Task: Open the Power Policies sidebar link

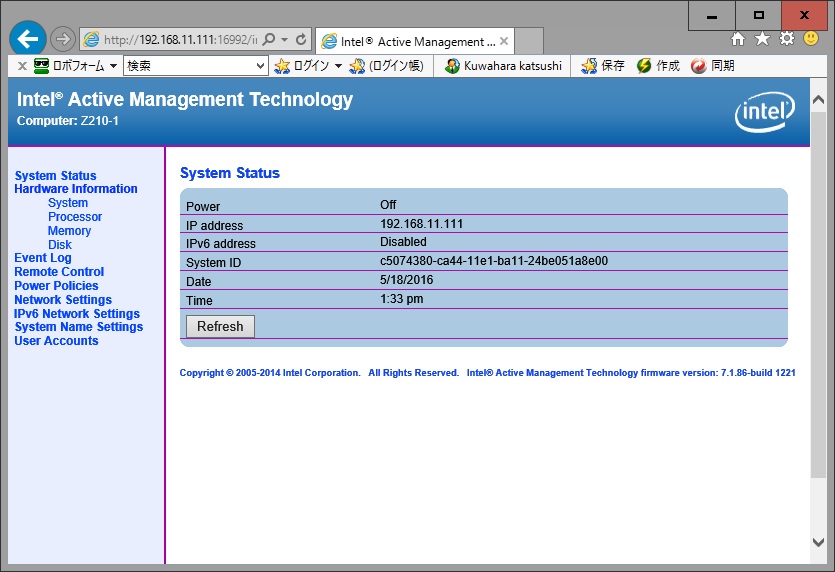Action: (56, 285)
